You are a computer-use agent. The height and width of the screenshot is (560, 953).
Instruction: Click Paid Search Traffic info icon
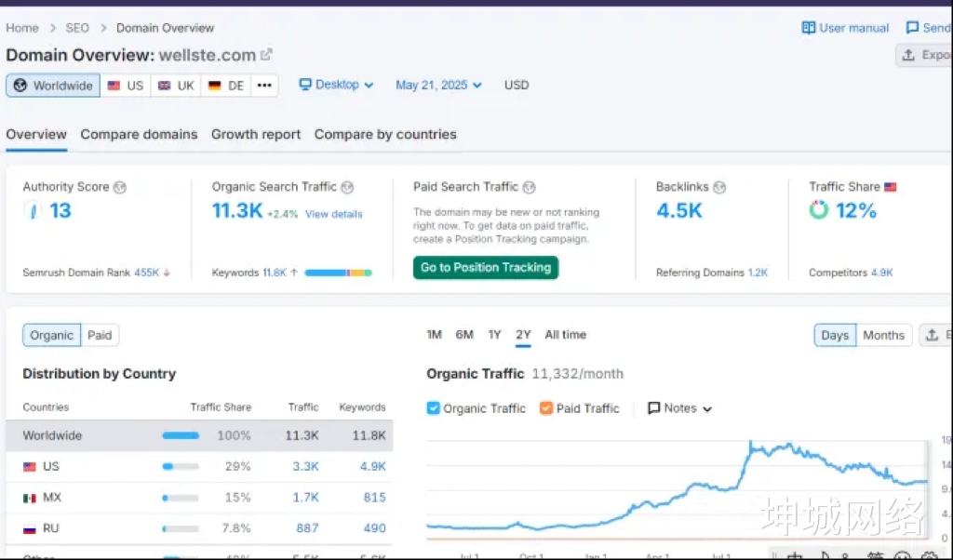click(529, 187)
